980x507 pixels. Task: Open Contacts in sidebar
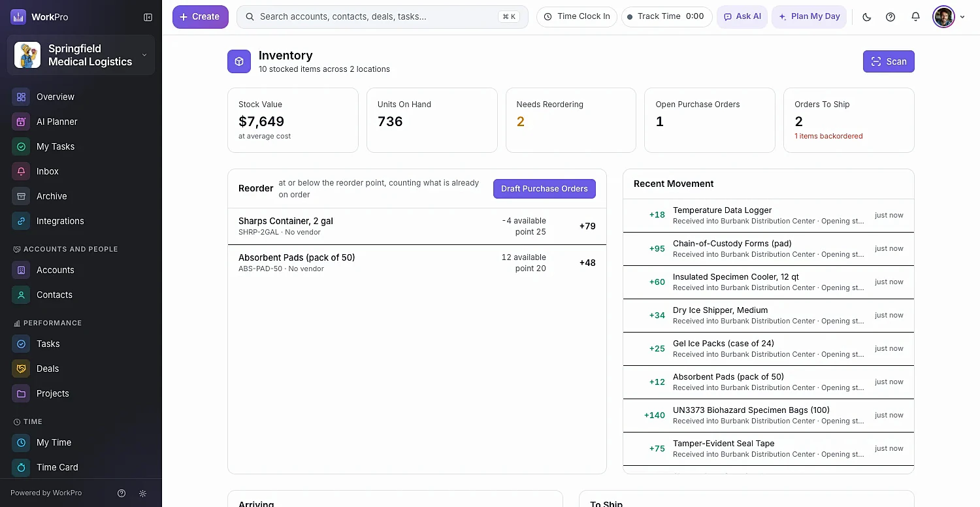(x=81, y=295)
